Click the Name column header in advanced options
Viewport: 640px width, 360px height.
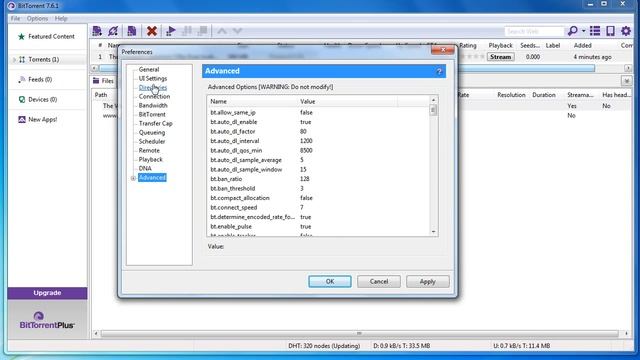pos(253,101)
